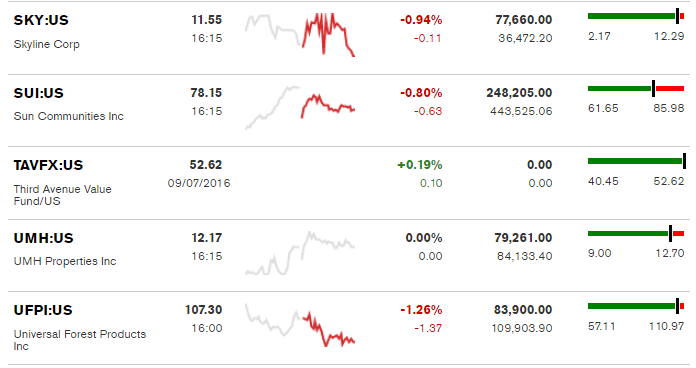Click the Universal Forest Products Inc name
696x368 pixels.
[80, 340]
